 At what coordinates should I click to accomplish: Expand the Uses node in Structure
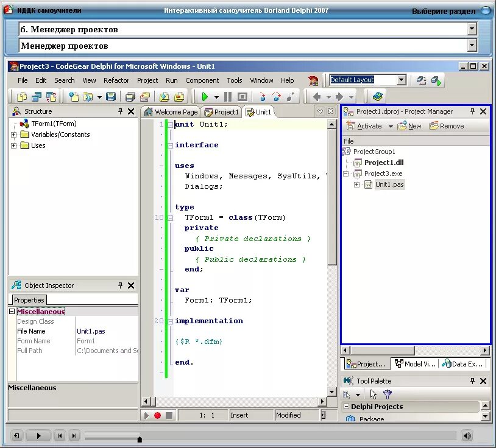[13, 145]
